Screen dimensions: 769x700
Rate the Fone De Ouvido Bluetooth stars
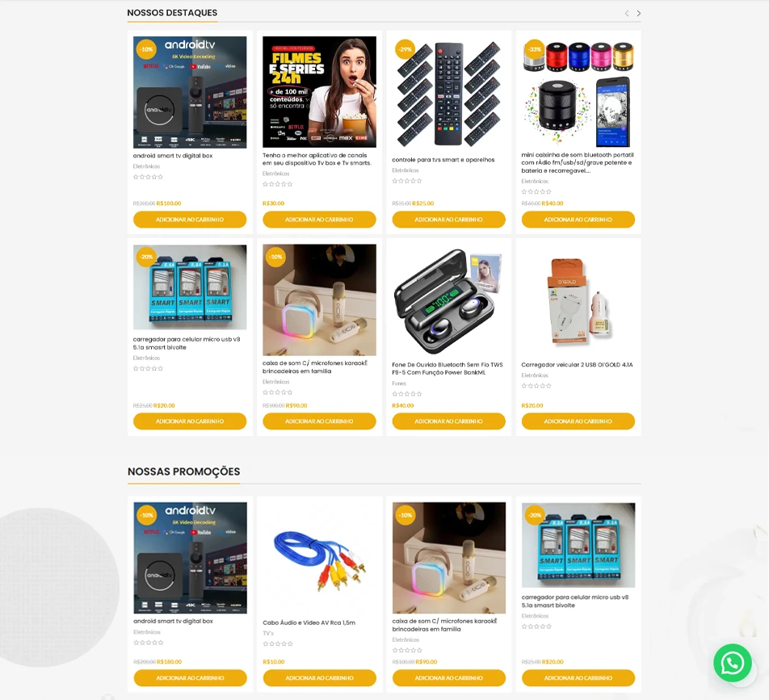click(x=407, y=394)
